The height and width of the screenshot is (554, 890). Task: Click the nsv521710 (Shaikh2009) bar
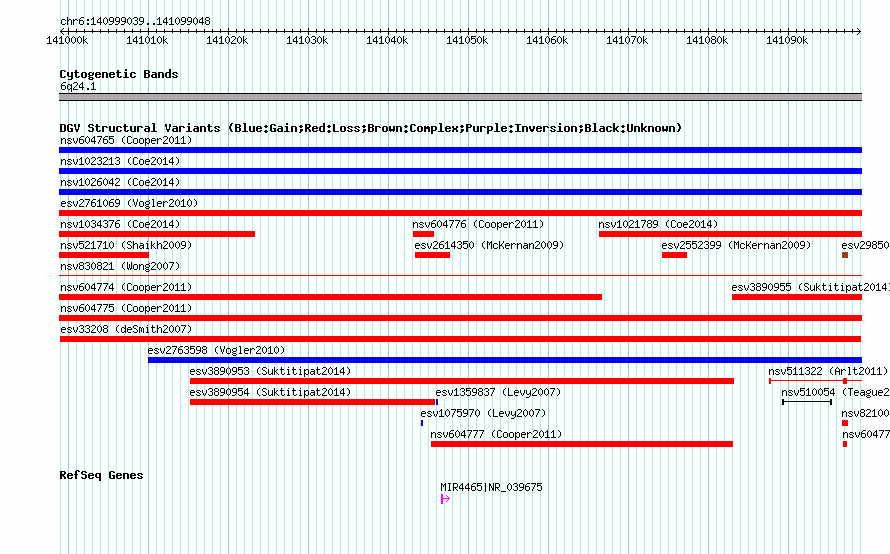coord(104,255)
